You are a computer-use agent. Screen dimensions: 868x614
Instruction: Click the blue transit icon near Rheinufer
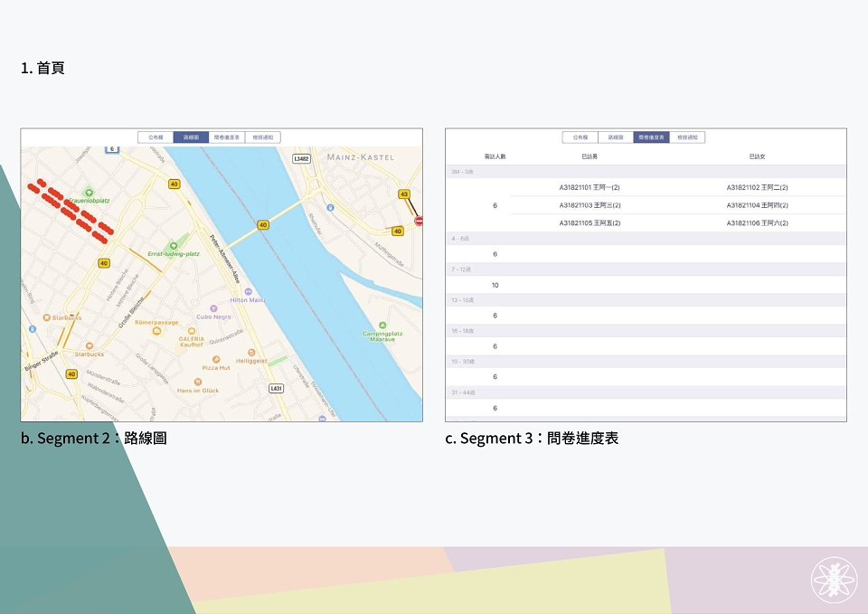click(x=330, y=208)
